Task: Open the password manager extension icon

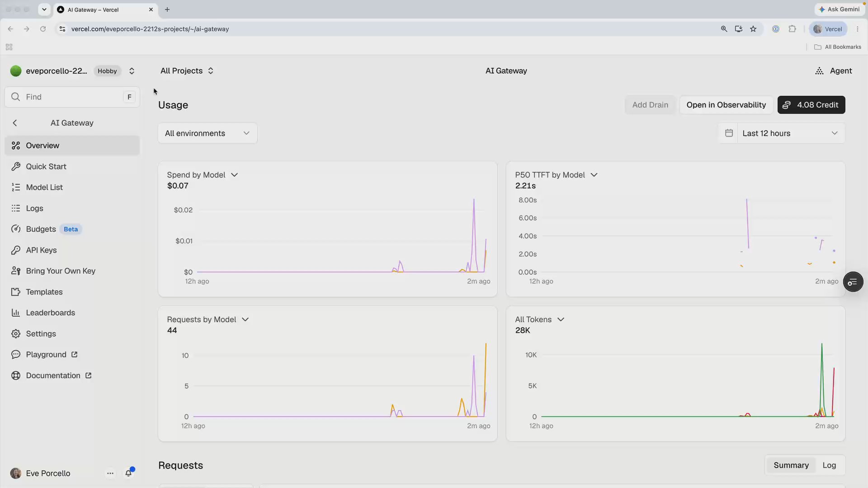Action: tap(776, 29)
